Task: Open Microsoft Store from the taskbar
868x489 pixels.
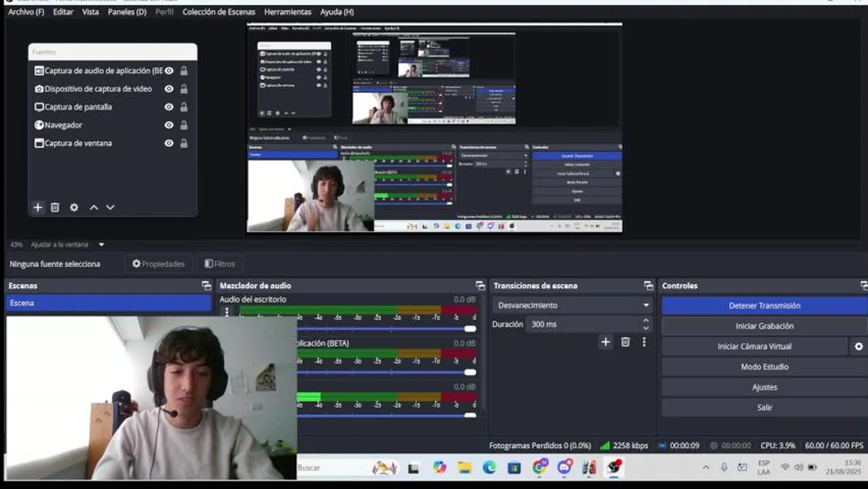Action: click(515, 467)
